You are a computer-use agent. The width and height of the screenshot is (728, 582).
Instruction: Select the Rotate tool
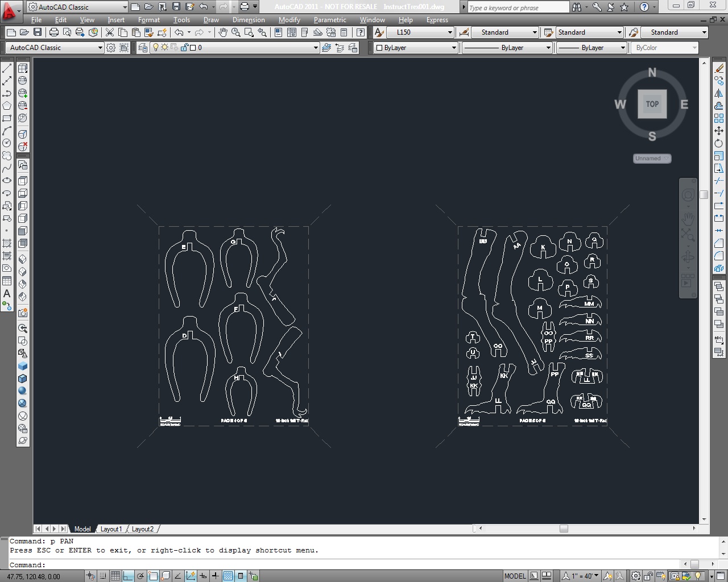pyautogui.click(x=719, y=143)
